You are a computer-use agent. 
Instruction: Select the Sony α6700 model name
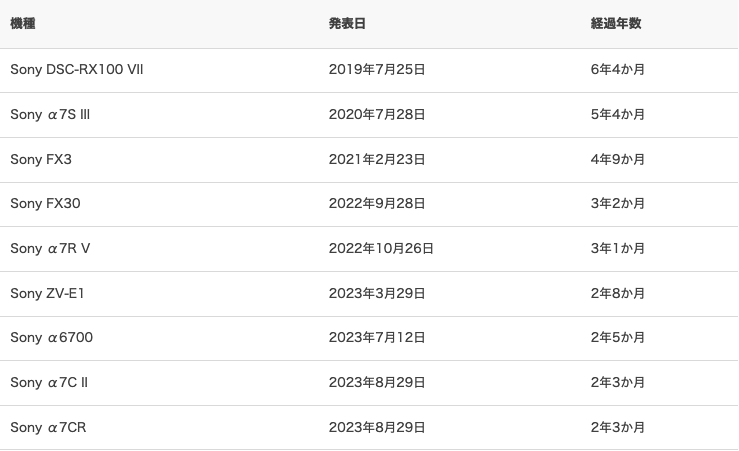click(x=51, y=338)
